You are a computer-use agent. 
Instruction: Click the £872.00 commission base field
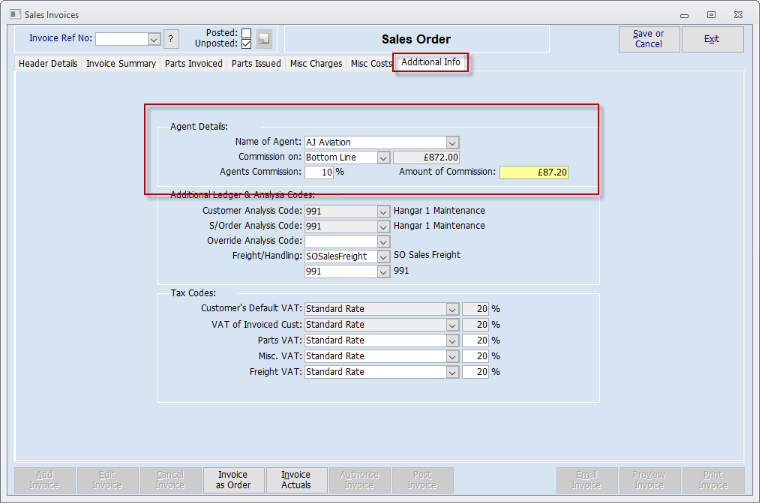coord(427,158)
